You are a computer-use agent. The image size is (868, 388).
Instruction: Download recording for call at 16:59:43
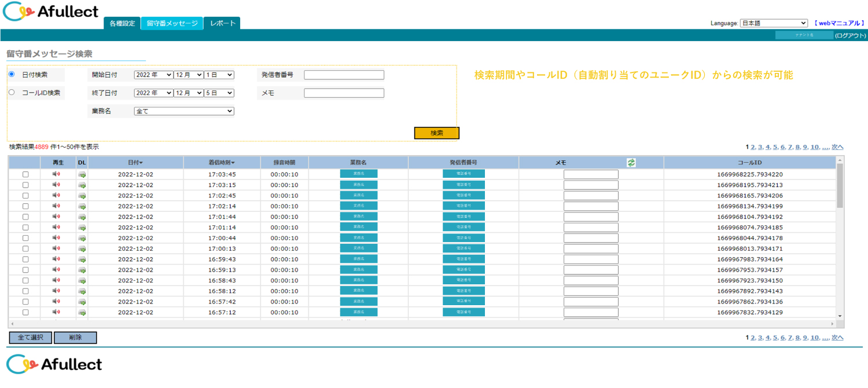[82, 259]
